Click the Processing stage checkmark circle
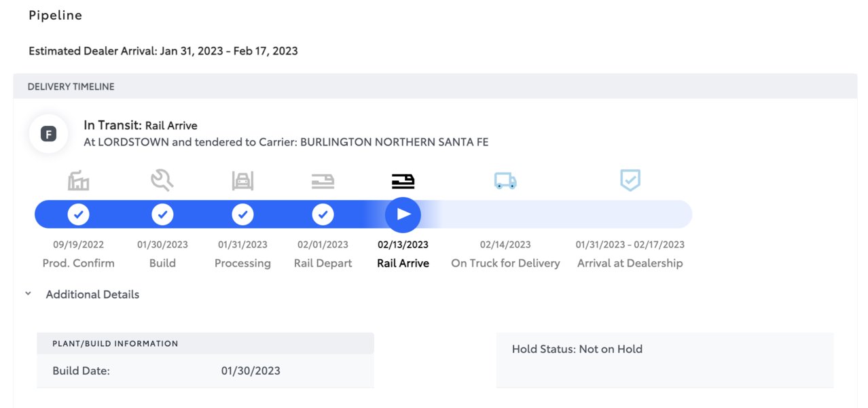The height and width of the screenshot is (408, 868). point(242,215)
